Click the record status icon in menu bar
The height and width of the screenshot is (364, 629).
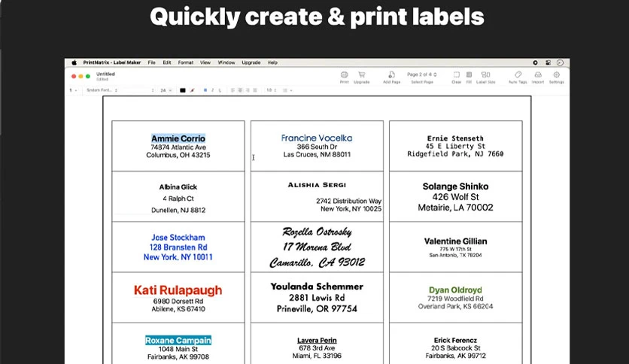(535, 62)
